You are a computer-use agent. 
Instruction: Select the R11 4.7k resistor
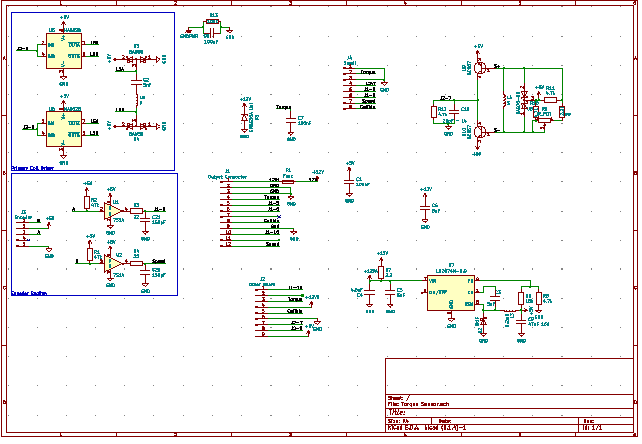pos(552,100)
